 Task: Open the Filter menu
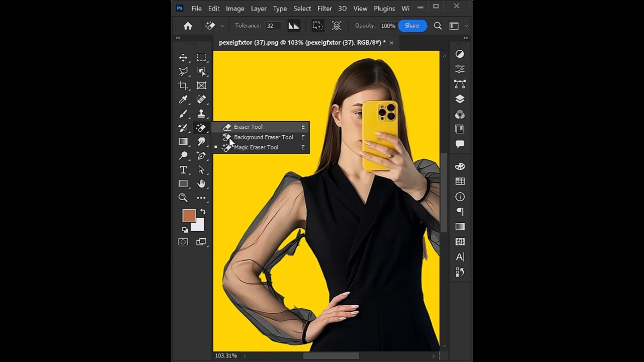[325, 9]
